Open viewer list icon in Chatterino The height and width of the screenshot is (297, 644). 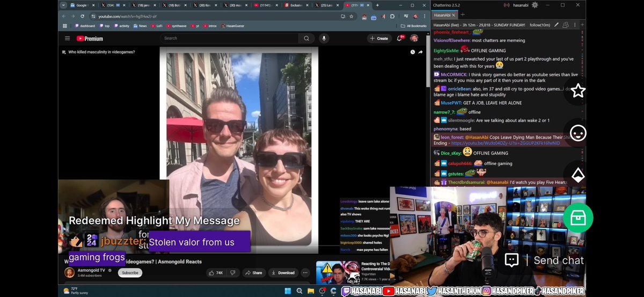click(x=565, y=25)
